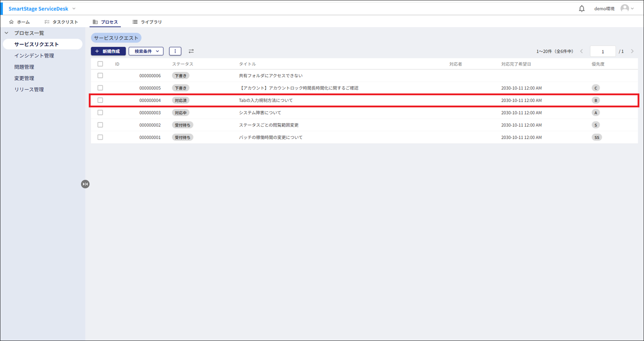
Task: Tick checkbox for request 000000006
Action: (x=100, y=76)
